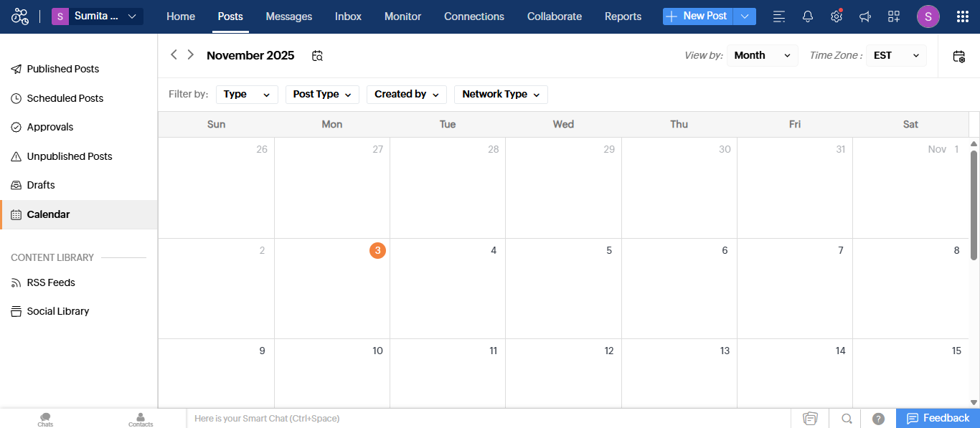Open the Time Zone EST selector
This screenshot has height=428, width=980.
(x=895, y=55)
